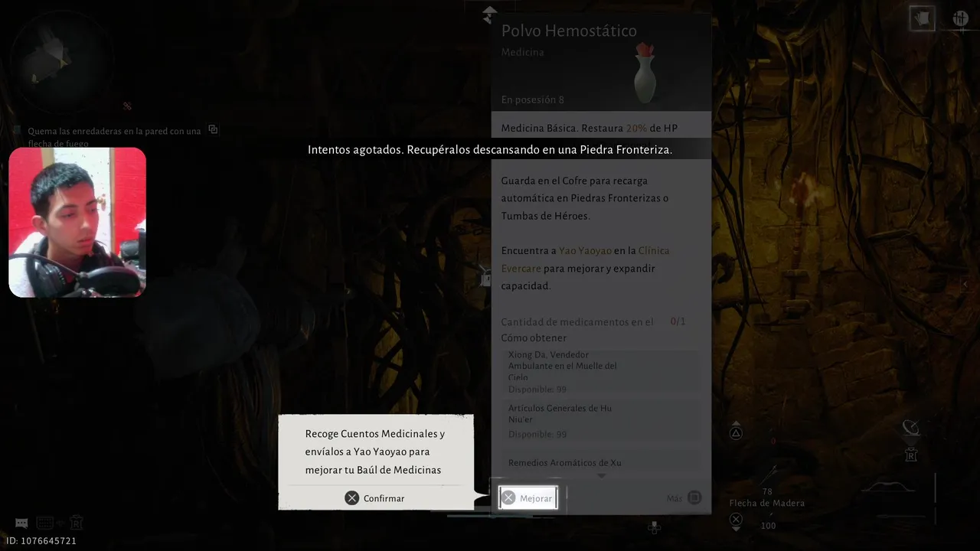
Task: Click the d-pad icon at bottom center
Action: click(x=654, y=527)
